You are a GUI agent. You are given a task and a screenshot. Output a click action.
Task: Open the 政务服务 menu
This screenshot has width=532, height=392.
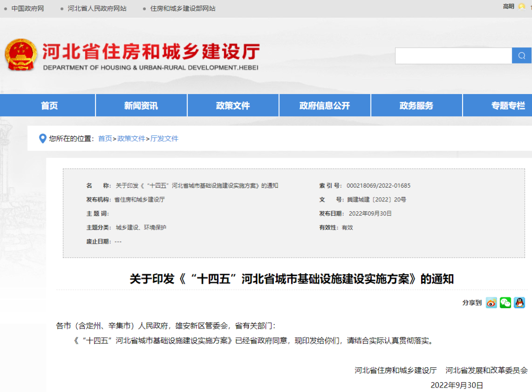click(416, 105)
